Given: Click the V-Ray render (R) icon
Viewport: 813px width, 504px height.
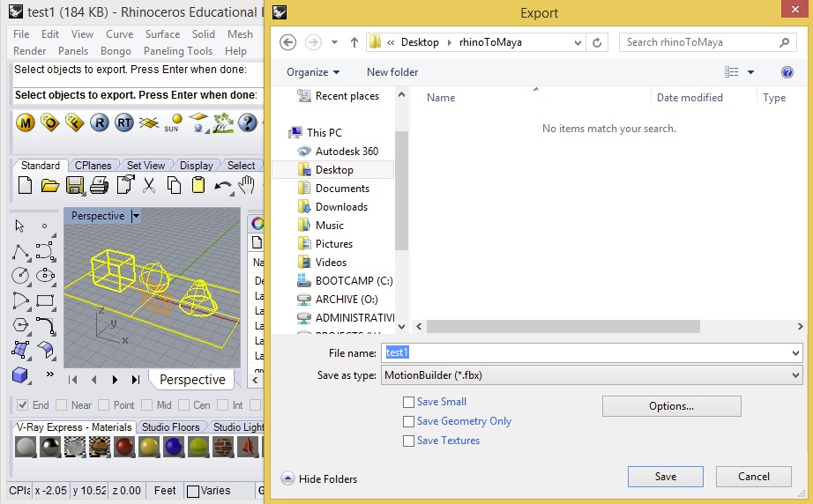Looking at the screenshot, I should (x=99, y=122).
